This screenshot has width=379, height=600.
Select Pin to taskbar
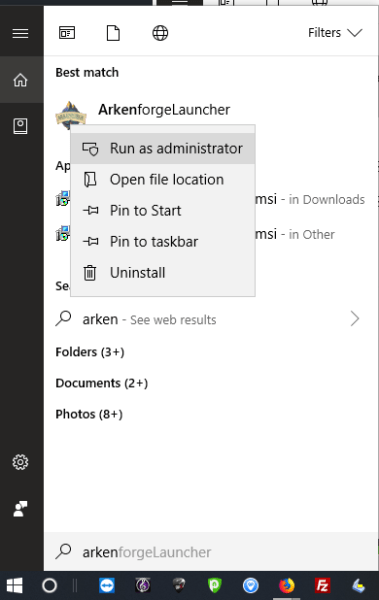point(163,241)
